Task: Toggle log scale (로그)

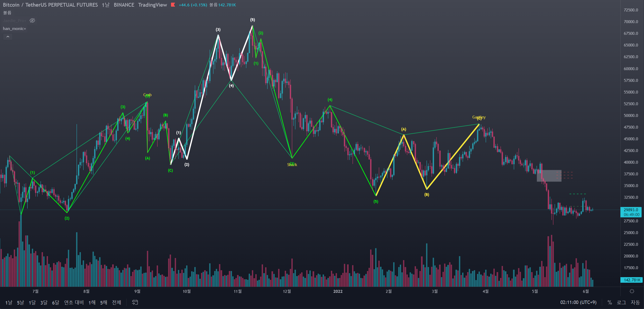Action: pos(621,302)
